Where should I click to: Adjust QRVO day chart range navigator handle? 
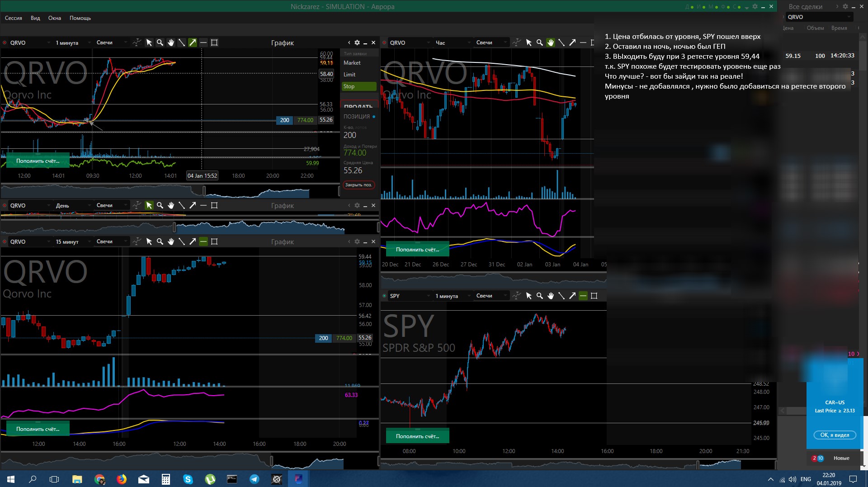click(x=175, y=227)
